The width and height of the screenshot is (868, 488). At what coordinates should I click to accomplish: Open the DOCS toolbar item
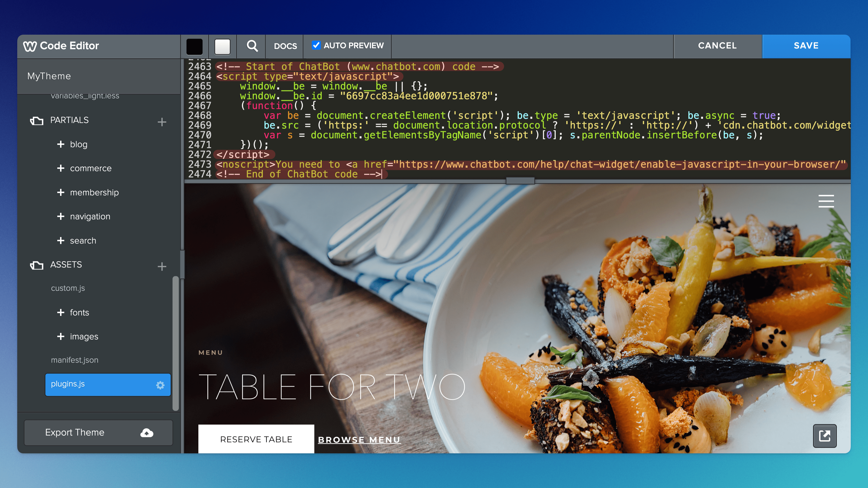click(x=285, y=46)
